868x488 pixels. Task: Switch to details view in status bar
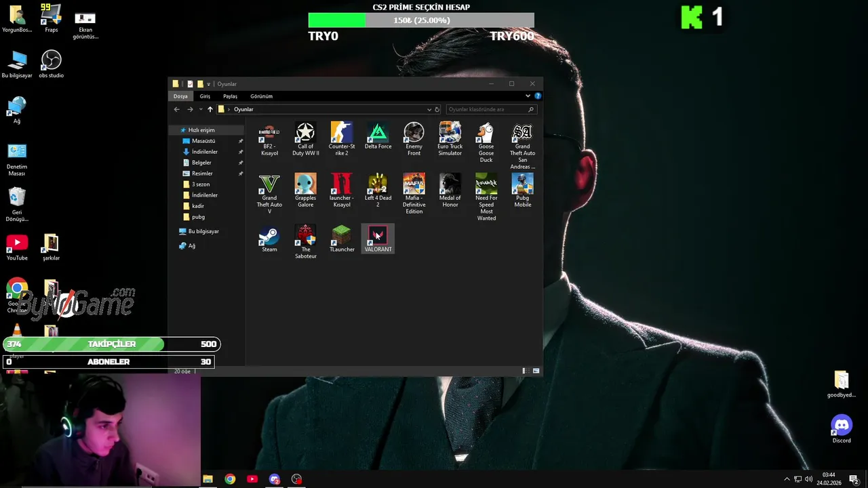tap(524, 371)
